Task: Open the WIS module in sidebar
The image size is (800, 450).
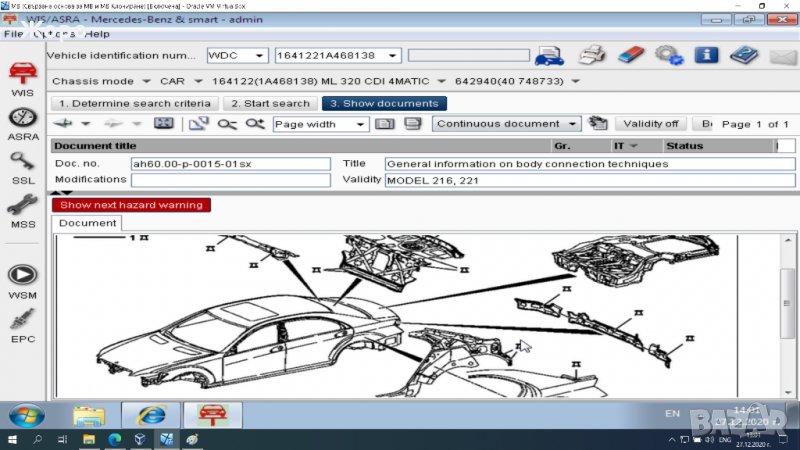Action: click(22, 75)
